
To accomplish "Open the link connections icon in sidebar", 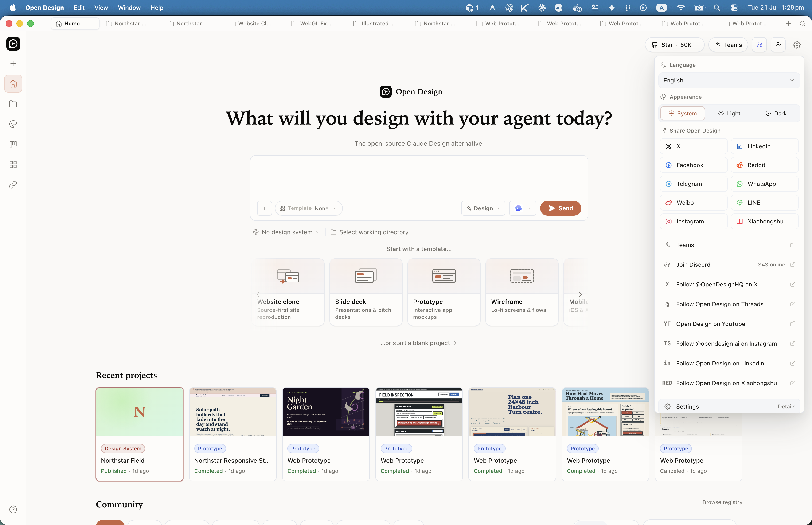I will click(x=13, y=185).
